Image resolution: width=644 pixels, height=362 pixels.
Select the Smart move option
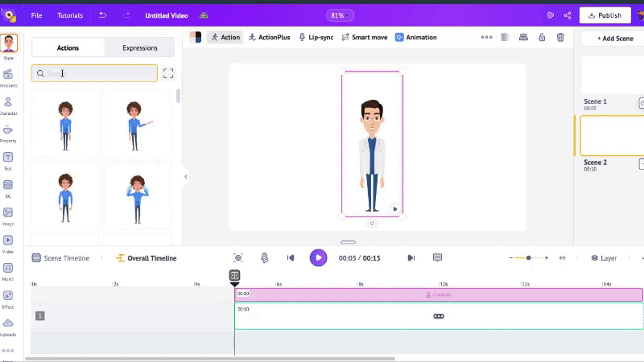[364, 37]
